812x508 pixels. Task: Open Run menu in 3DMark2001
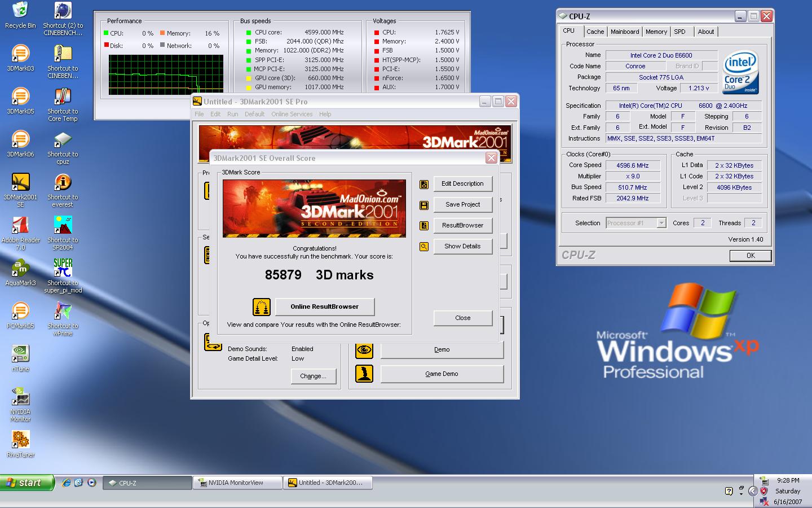coord(232,114)
